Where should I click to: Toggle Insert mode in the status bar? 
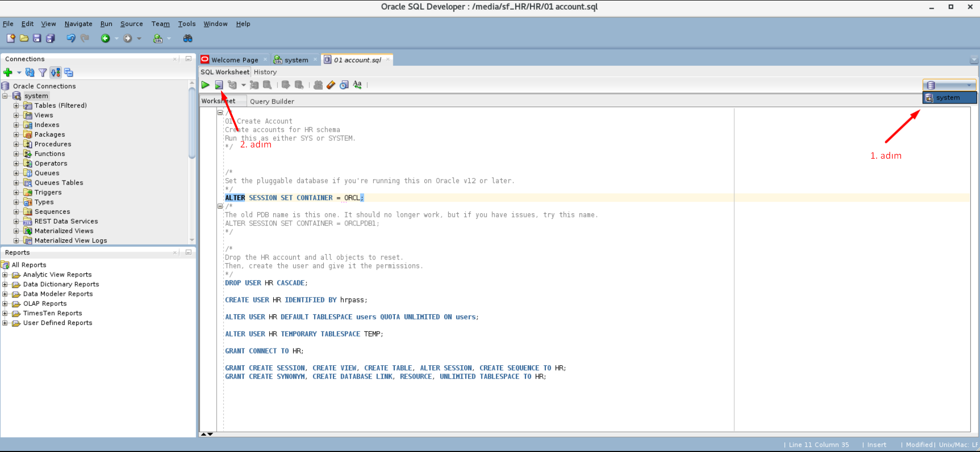876,445
